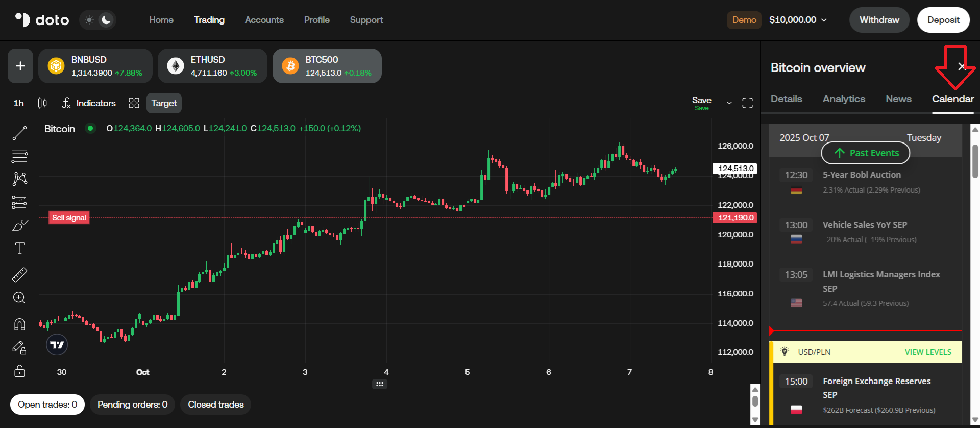
Task: Toggle lock all drawings padlock
Action: click(19, 370)
